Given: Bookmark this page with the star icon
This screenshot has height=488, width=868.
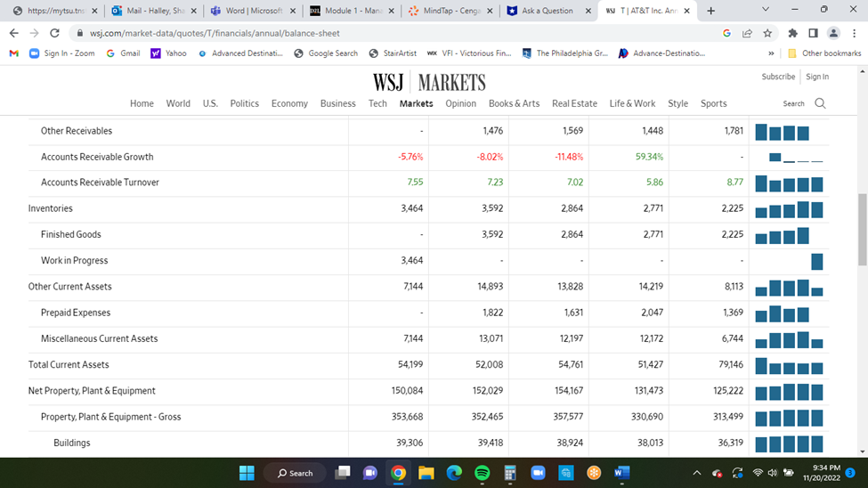Looking at the screenshot, I should point(767,33).
